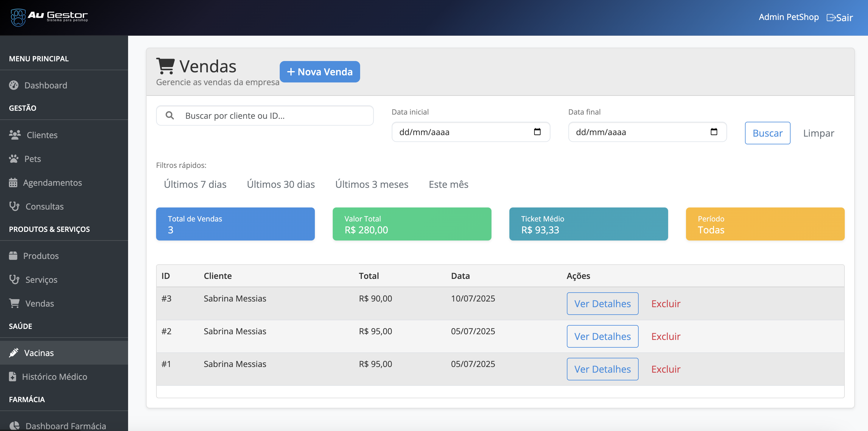Image resolution: width=868 pixels, height=431 pixels.
Task: Click the Vendas cart icon in sidebar
Action: point(14,303)
